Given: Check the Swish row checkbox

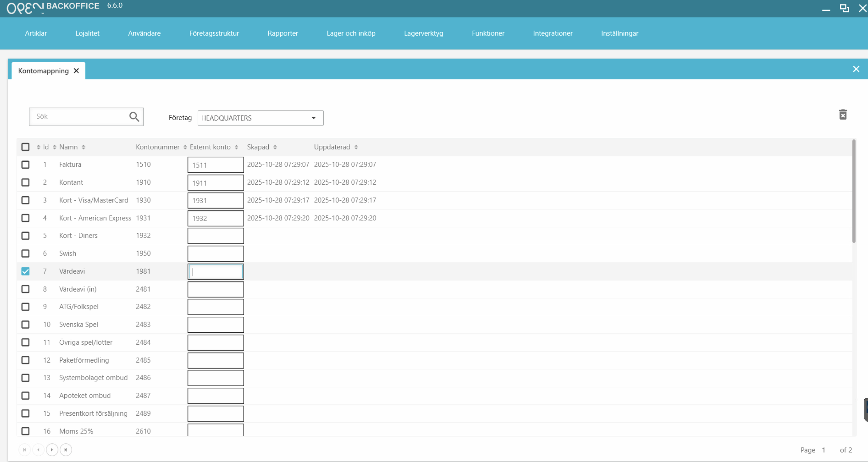Looking at the screenshot, I should tap(26, 253).
